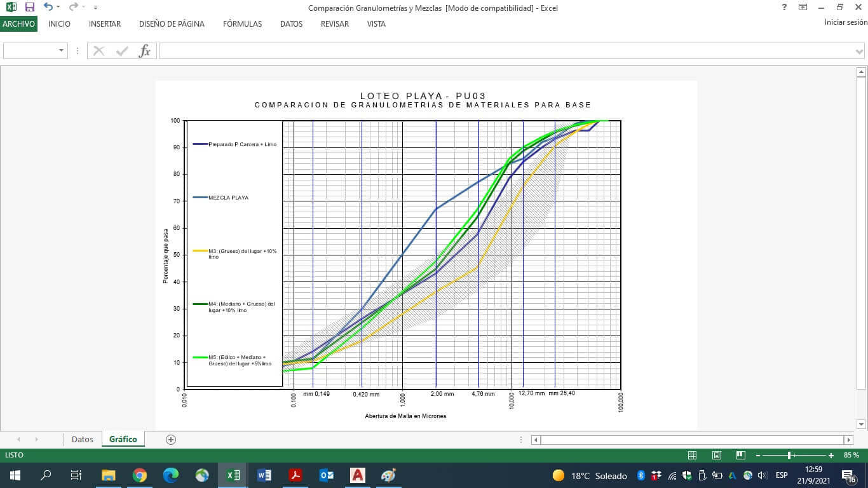
Task: Switch to the Datos sheet tab
Action: click(x=83, y=439)
